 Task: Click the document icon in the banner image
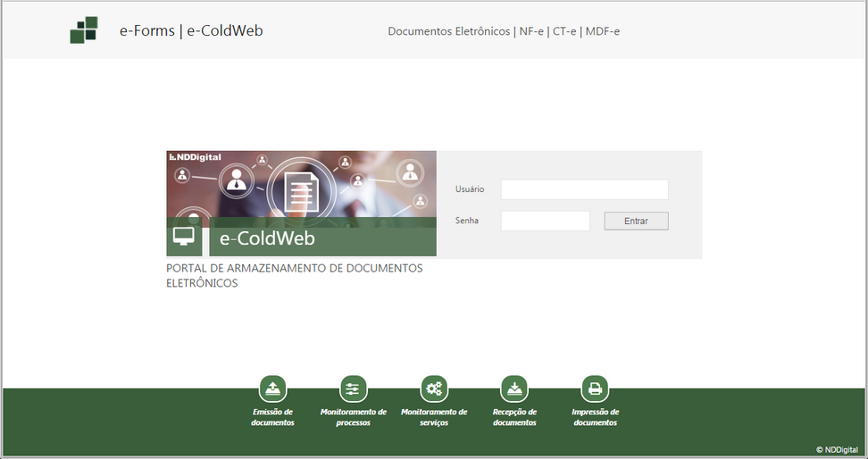pyautogui.click(x=302, y=192)
